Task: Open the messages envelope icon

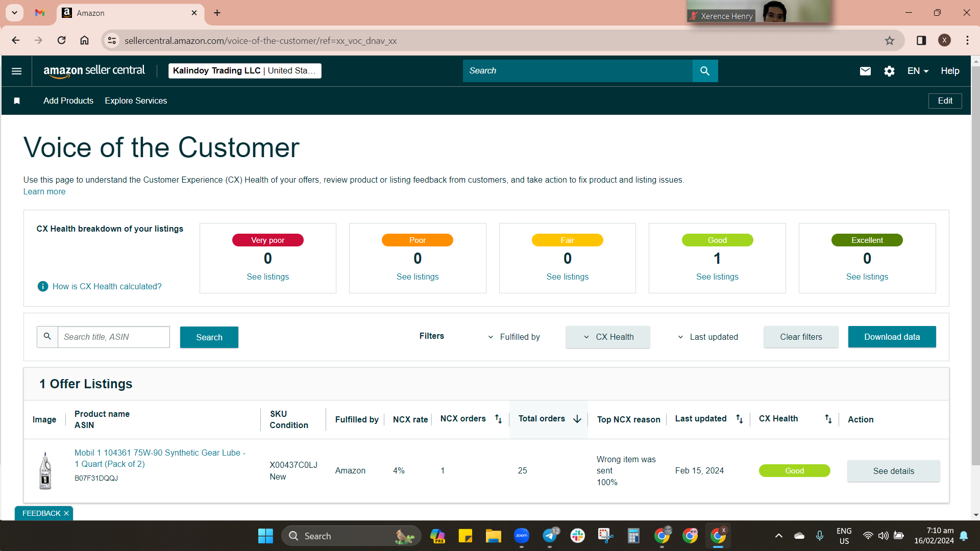Action: (x=865, y=71)
